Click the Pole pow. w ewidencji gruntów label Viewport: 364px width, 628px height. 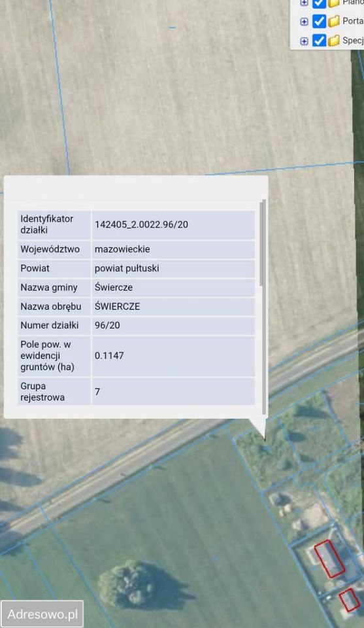[47, 356]
